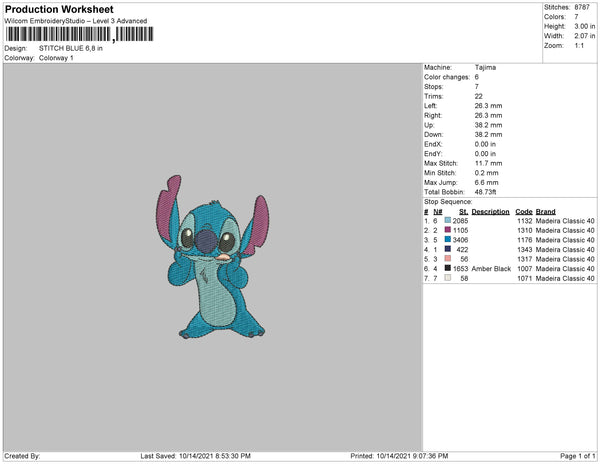Click the 'Stop Sequence:' heading

(x=448, y=202)
